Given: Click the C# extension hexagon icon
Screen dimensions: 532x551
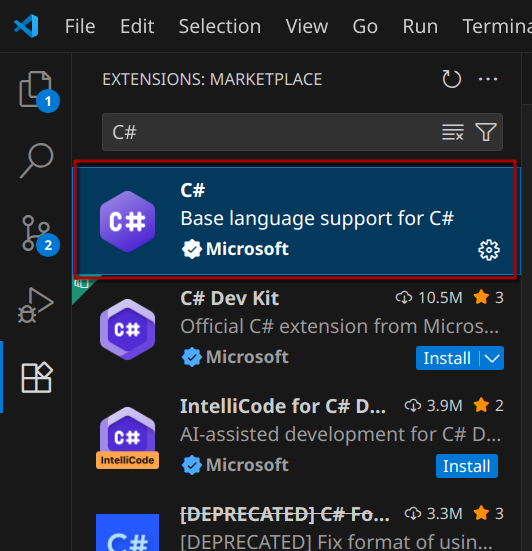Looking at the screenshot, I should point(127,221).
